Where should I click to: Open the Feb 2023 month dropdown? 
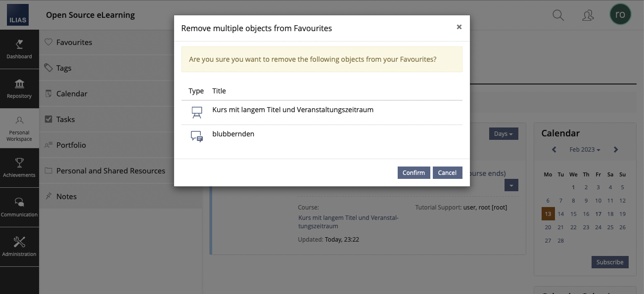point(585,150)
